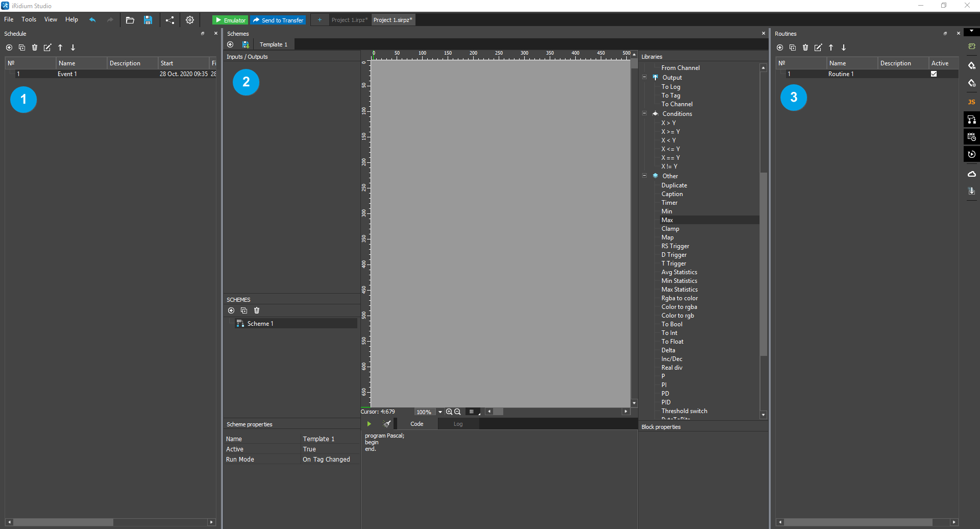Open the Tools menu
The height and width of the screenshot is (529, 980).
pyautogui.click(x=29, y=19)
